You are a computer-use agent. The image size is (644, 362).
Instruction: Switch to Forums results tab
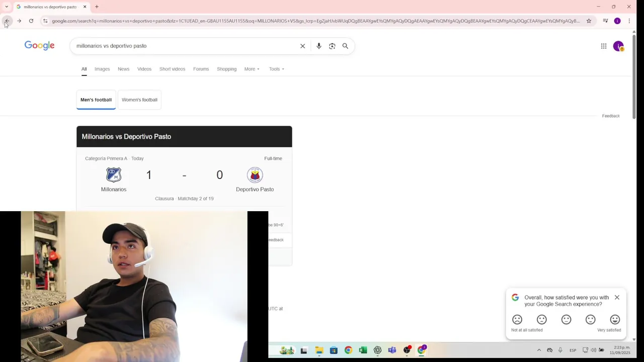click(201, 69)
